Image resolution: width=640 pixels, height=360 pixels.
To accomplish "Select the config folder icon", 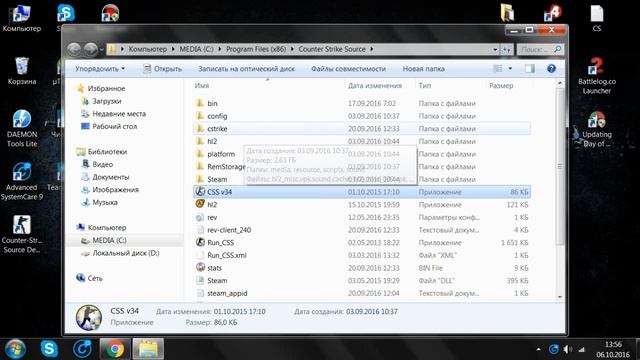I will [x=200, y=116].
